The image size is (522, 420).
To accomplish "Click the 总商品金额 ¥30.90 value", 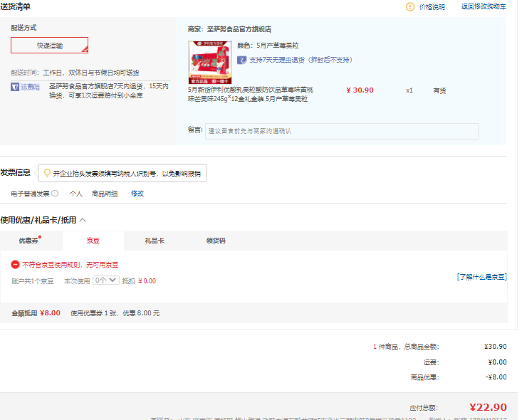I will click(496, 347).
